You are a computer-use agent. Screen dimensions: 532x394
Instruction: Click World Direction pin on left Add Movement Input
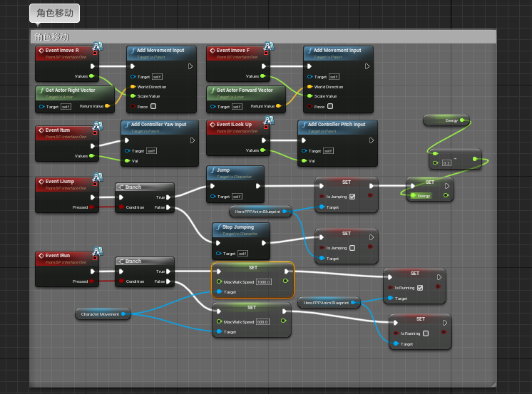click(133, 87)
